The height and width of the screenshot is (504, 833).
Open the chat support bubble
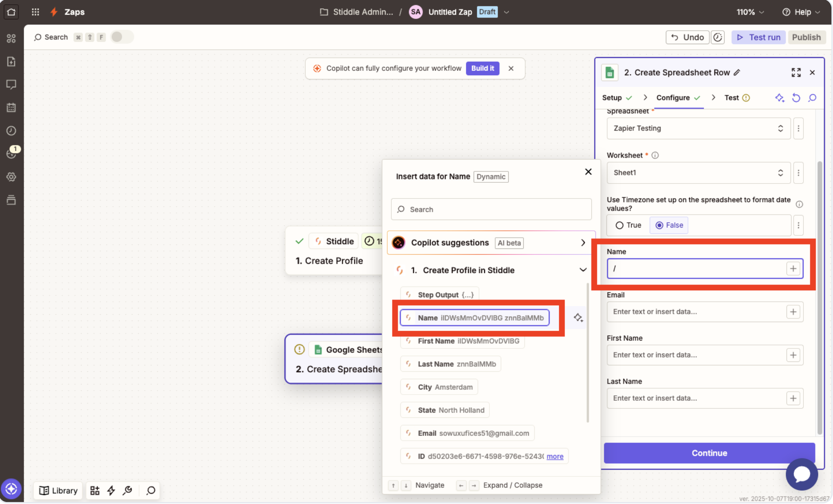801,474
